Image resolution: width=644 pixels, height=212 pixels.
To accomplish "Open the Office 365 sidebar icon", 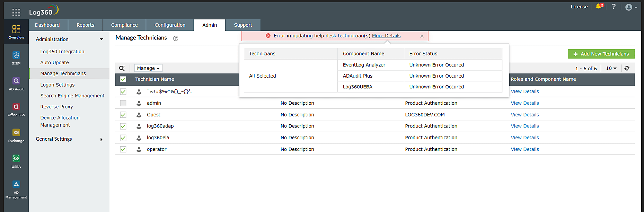I will click(16, 109).
